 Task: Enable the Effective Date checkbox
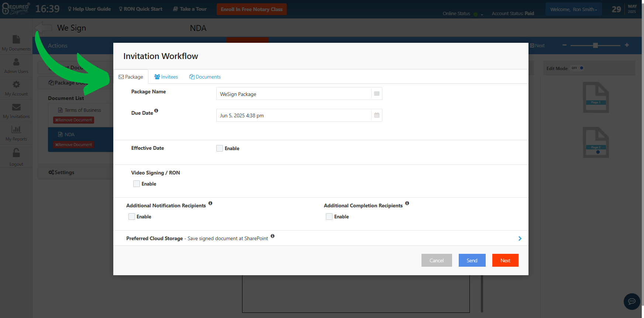(220, 148)
